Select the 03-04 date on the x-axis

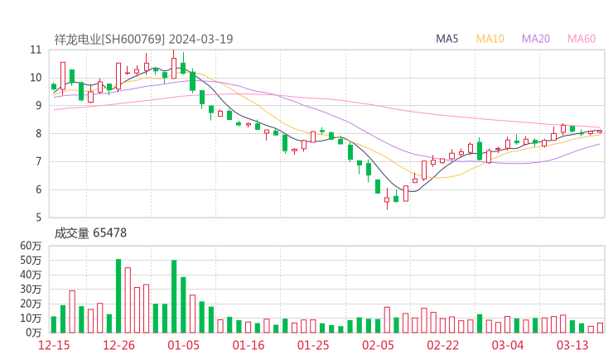tap(507, 344)
